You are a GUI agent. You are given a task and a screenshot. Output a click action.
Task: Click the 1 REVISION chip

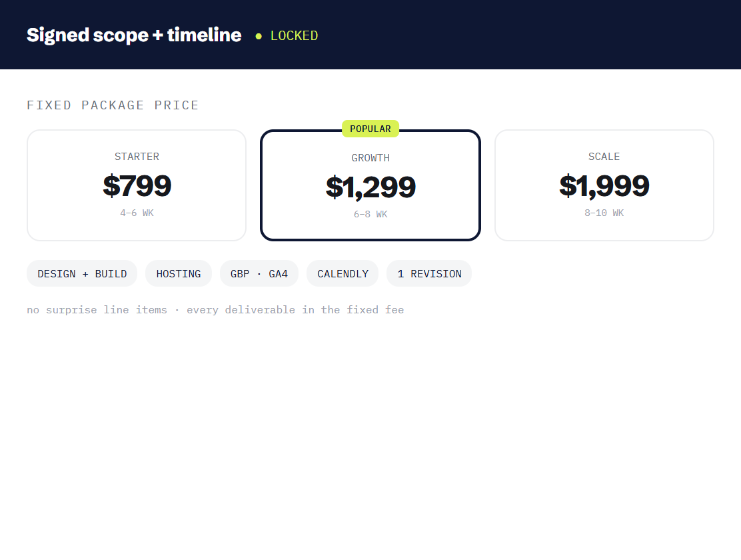[x=429, y=273]
